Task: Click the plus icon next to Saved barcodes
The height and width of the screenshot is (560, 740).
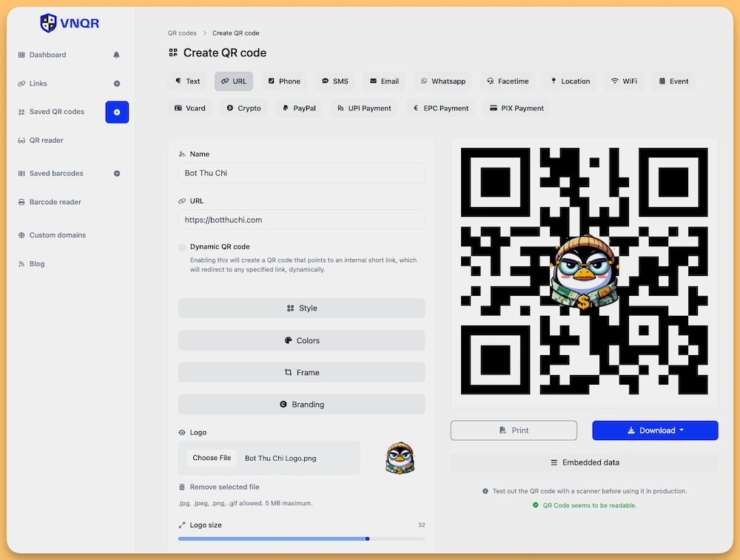Action: click(x=117, y=174)
